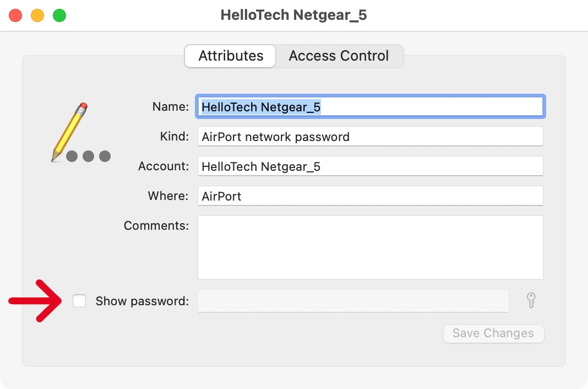The width and height of the screenshot is (588, 389).
Task: Click the key icon beside the password field
Action: pos(531,301)
